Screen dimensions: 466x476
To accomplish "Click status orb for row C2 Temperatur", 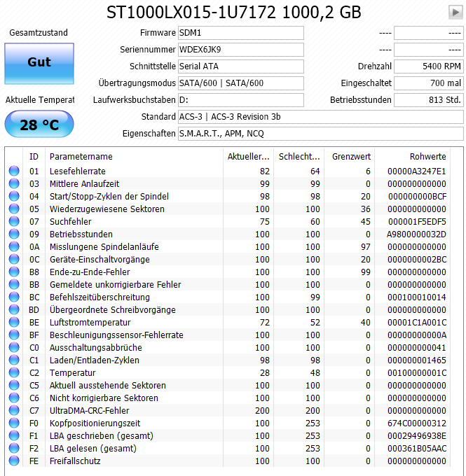I will pos(14,372).
